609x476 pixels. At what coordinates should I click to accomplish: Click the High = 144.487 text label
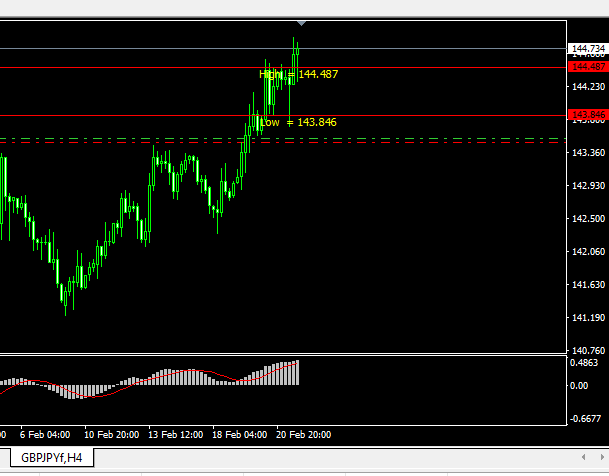298,74
